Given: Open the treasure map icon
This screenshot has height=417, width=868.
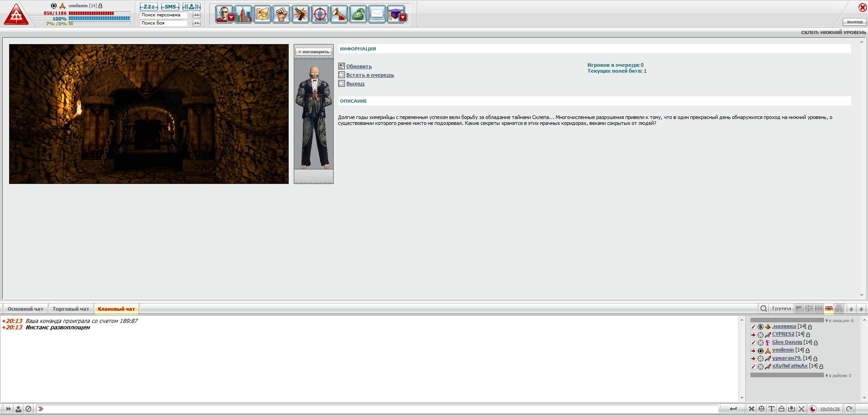Looking at the screenshot, I should pyautogui.click(x=262, y=15).
